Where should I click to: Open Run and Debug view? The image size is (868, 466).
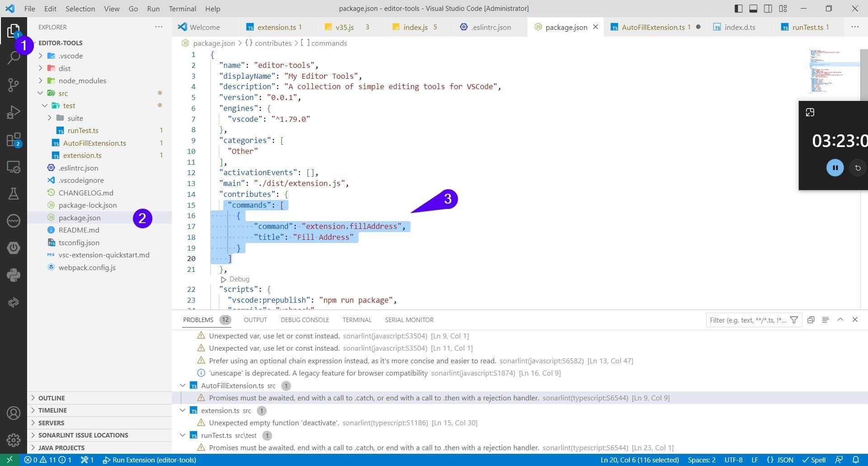pos(14,112)
